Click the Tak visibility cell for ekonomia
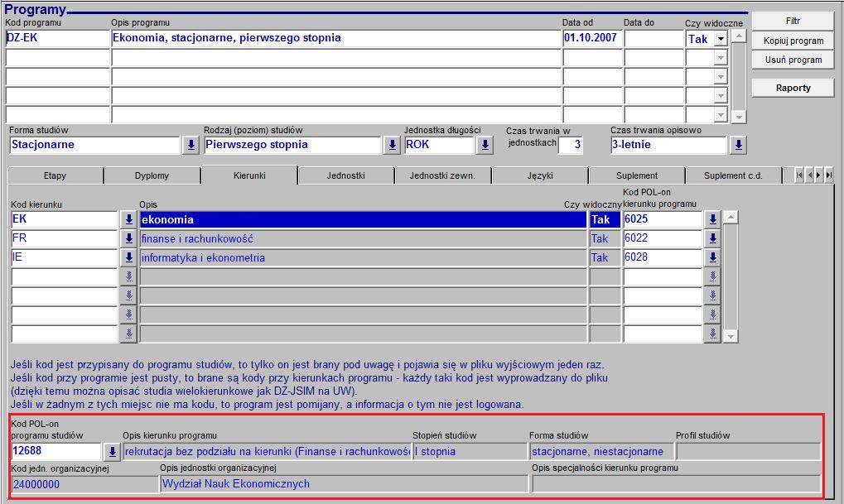The height and width of the screenshot is (504, 844). pos(605,219)
